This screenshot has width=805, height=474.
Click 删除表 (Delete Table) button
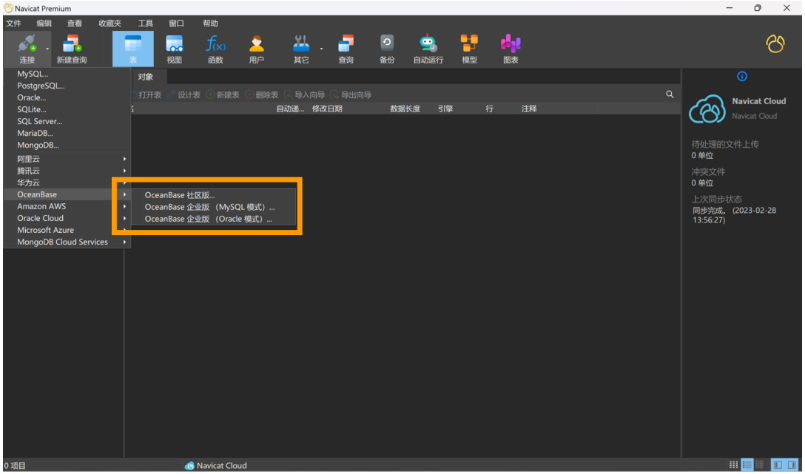tap(262, 95)
